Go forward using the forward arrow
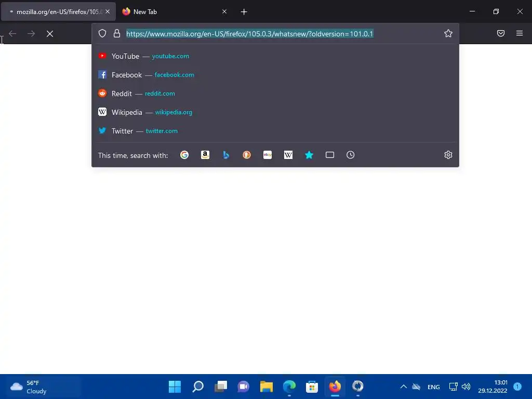This screenshot has height=399, width=532. tap(31, 34)
